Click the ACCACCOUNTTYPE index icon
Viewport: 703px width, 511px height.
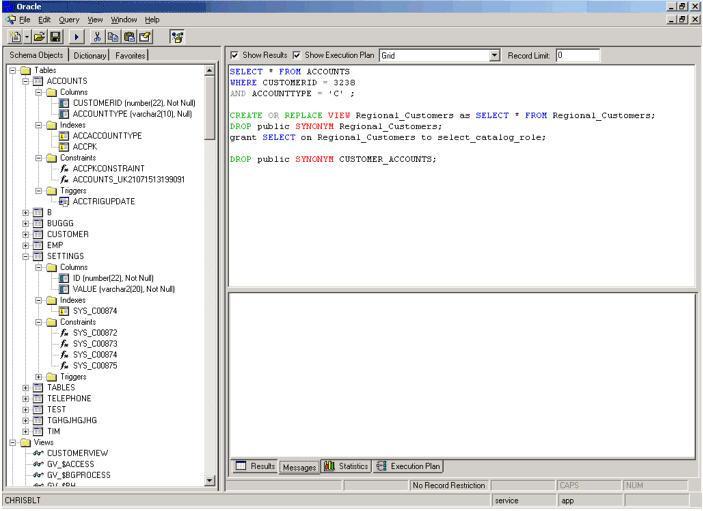(x=64, y=136)
